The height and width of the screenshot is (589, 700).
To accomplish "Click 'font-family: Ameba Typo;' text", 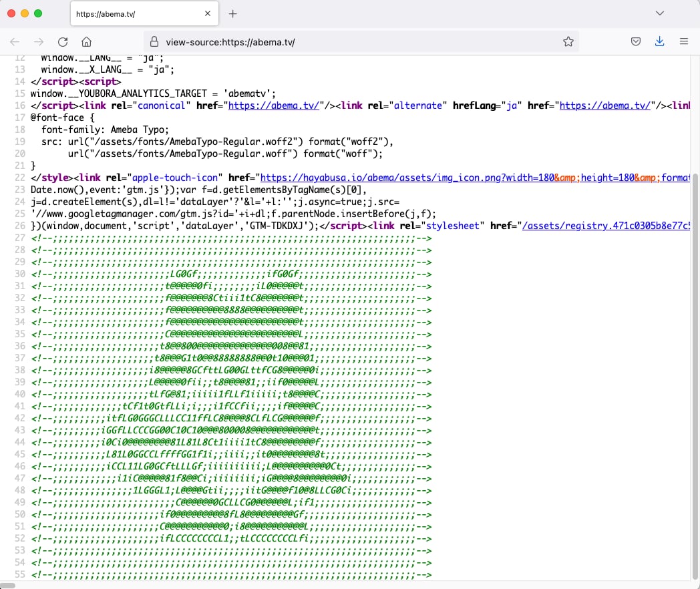I will [x=105, y=130].
